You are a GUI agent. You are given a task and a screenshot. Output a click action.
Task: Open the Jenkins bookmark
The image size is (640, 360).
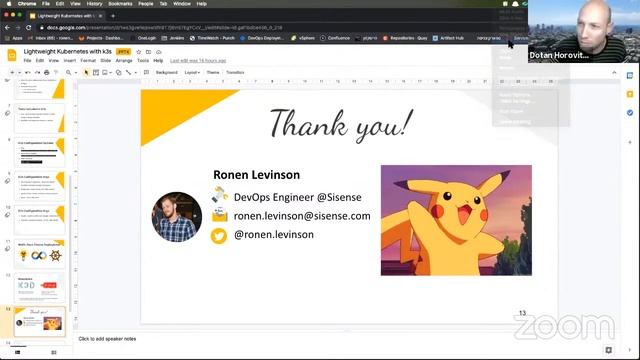pyautogui.click(x=173, y=38)
